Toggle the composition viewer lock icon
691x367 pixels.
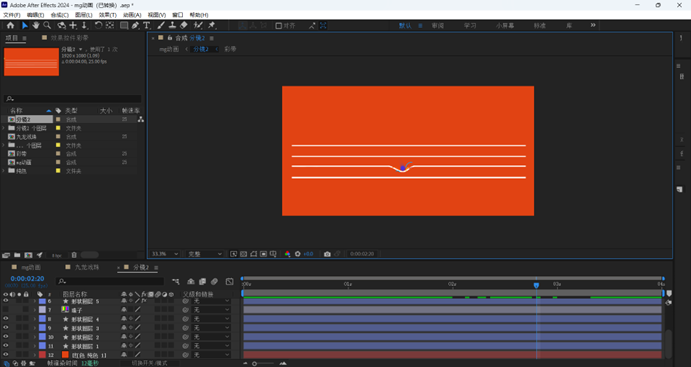170,38
